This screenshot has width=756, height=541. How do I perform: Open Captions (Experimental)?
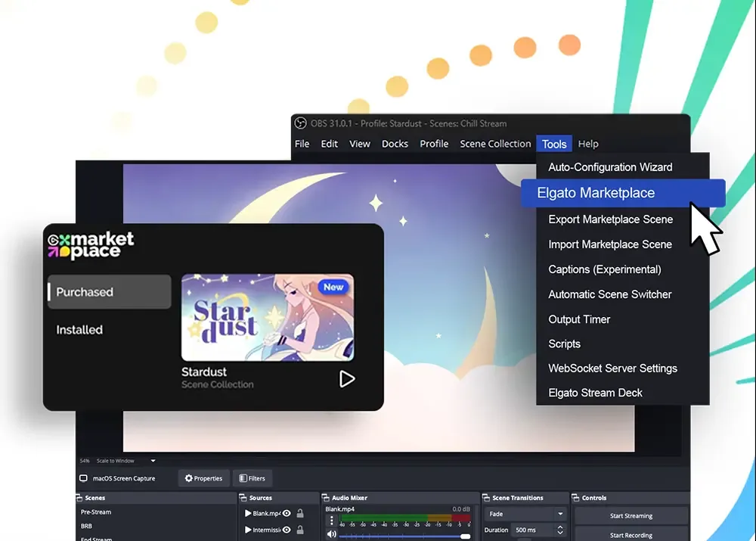click(x=605, y=269)
